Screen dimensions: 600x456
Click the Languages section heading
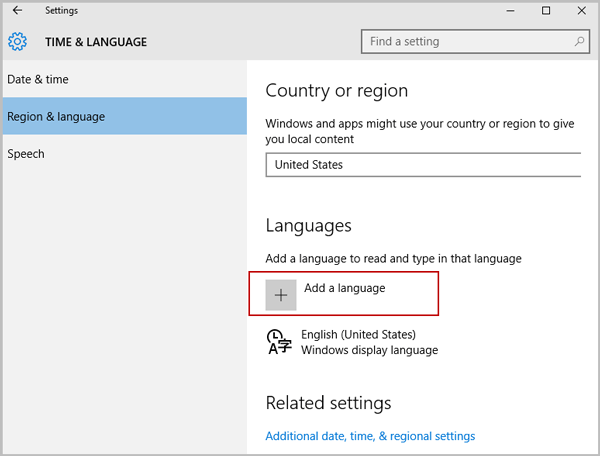(x=308, y=225)
